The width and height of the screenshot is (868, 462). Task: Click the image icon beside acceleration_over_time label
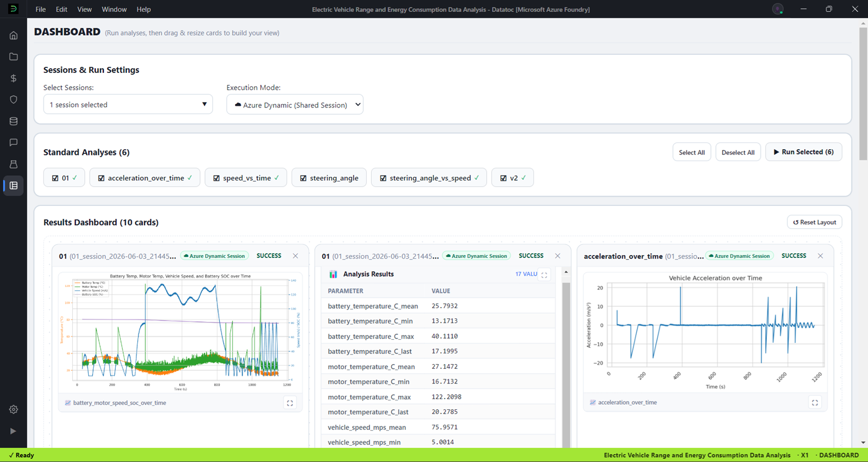coord(593,403)
